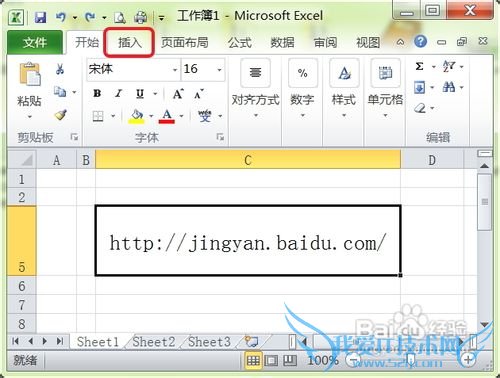
Task: Open the font dialog launcher
Action: [220, 137]
